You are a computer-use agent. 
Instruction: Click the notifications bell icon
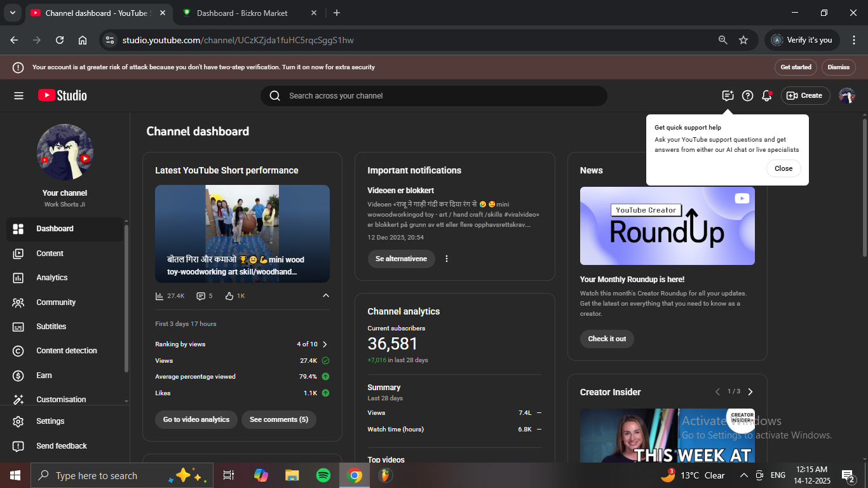click(767, 95)
